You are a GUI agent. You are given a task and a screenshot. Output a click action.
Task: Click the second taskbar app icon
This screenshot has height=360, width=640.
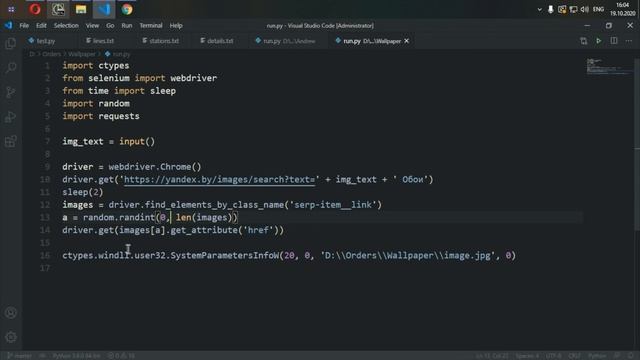[58, 9]
